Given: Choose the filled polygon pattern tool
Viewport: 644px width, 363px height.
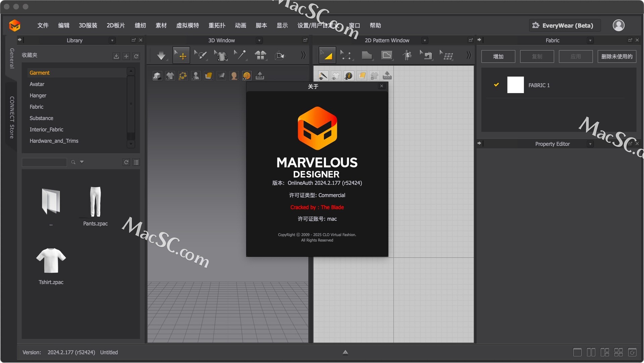Looking at the screenshot, I should [367, 55].
